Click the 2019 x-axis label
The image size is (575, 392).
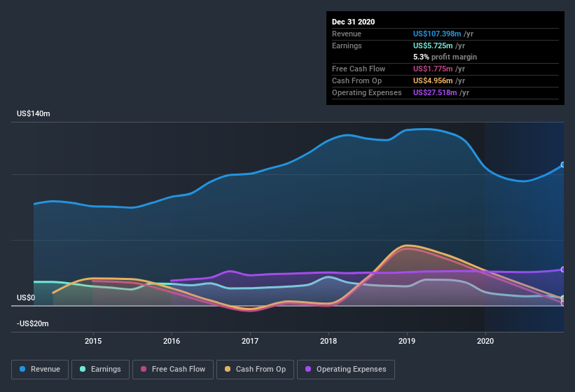(407, 341)
